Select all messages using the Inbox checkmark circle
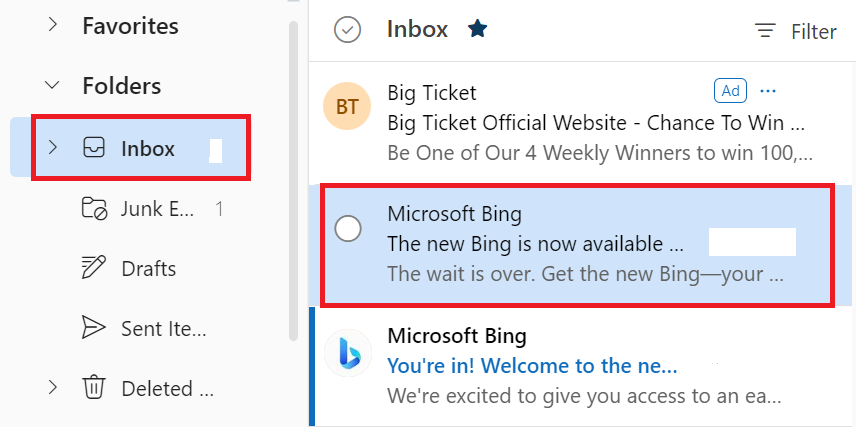Screen dimensions: 856x427 pyautogui.click(x=347, y=30)
